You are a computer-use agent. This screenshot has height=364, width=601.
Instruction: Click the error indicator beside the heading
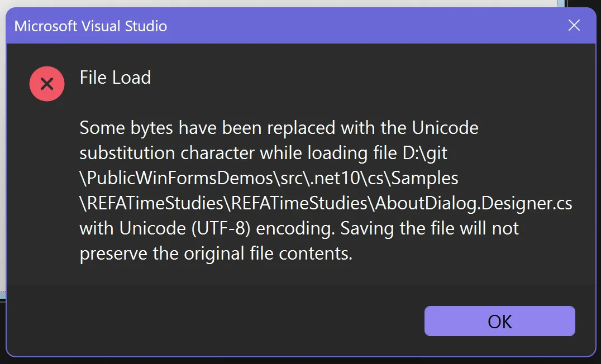point(47,83)
